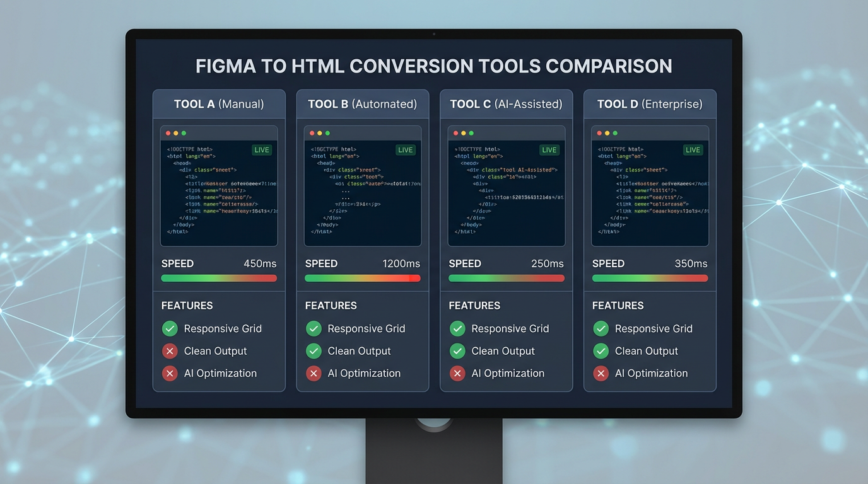
Task: Click the green check for Clean Output under Tool C
Action: coord(457,351)
